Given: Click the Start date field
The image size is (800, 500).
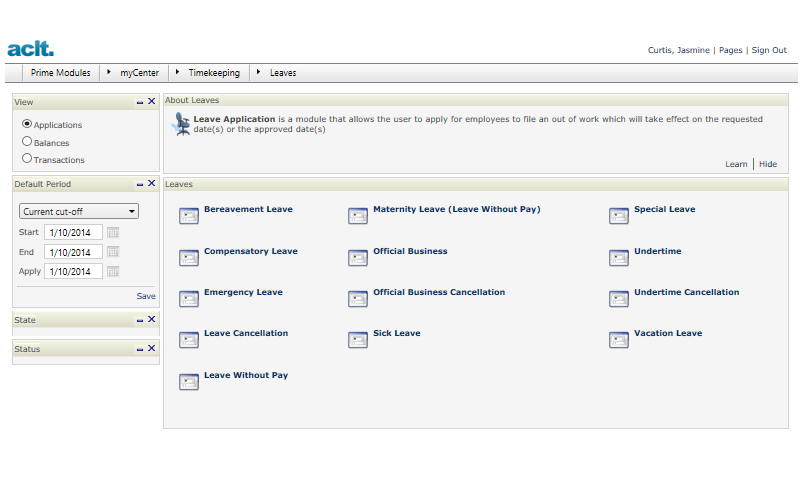Looking at the screenshot, I should pyautogui.click(x=73, y=232).
